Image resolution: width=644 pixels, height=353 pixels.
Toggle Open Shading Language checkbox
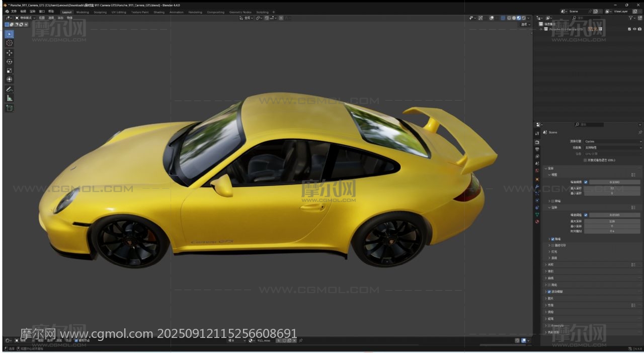[585, 160]
